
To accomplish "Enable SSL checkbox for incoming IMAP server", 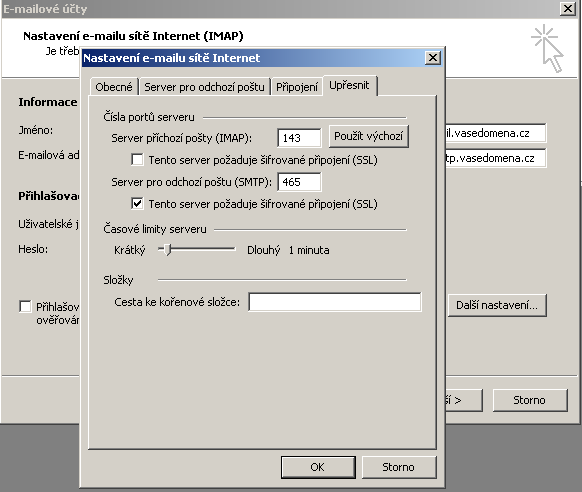I will pos(137,160).
